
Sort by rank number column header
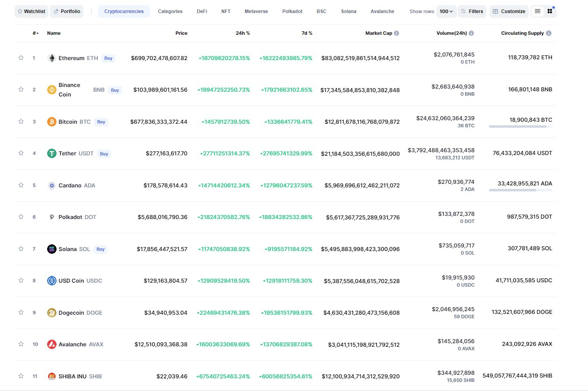pos(36,33)
